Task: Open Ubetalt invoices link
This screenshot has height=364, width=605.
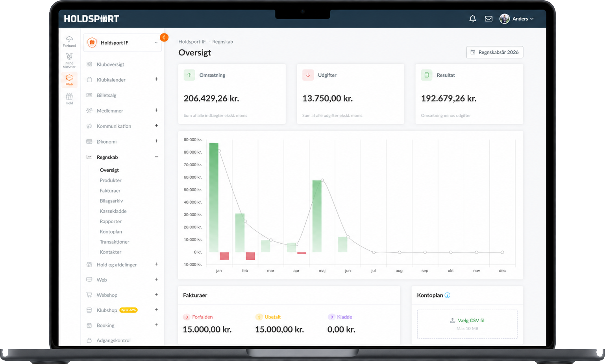Action: pos(273,317)
